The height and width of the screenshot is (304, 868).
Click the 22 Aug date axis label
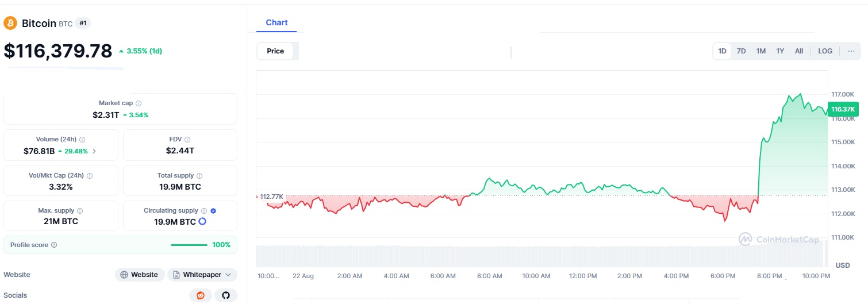coord(304,276)
